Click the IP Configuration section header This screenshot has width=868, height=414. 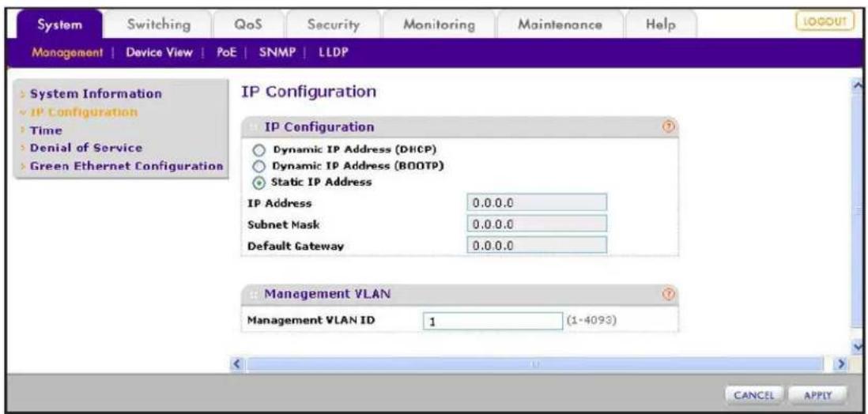click(459, 127)
